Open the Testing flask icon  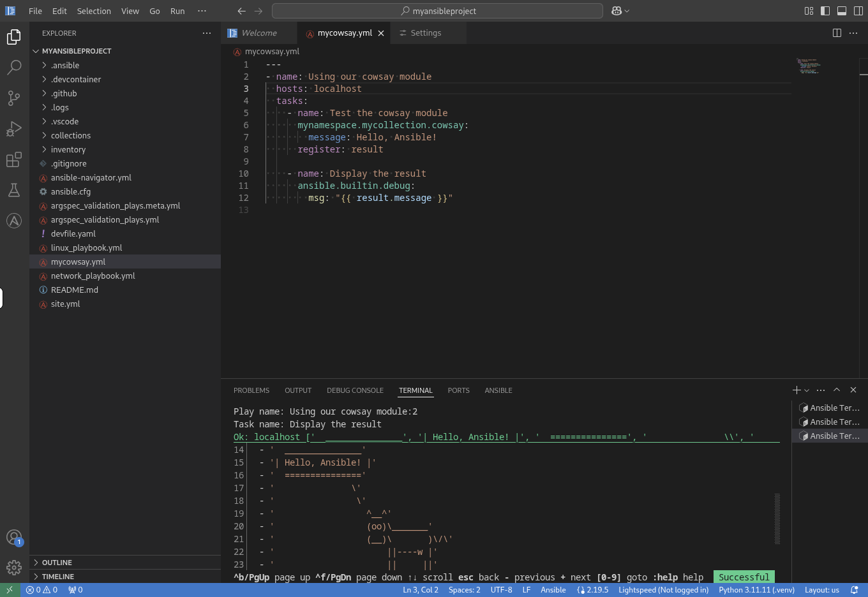(14, 190)
